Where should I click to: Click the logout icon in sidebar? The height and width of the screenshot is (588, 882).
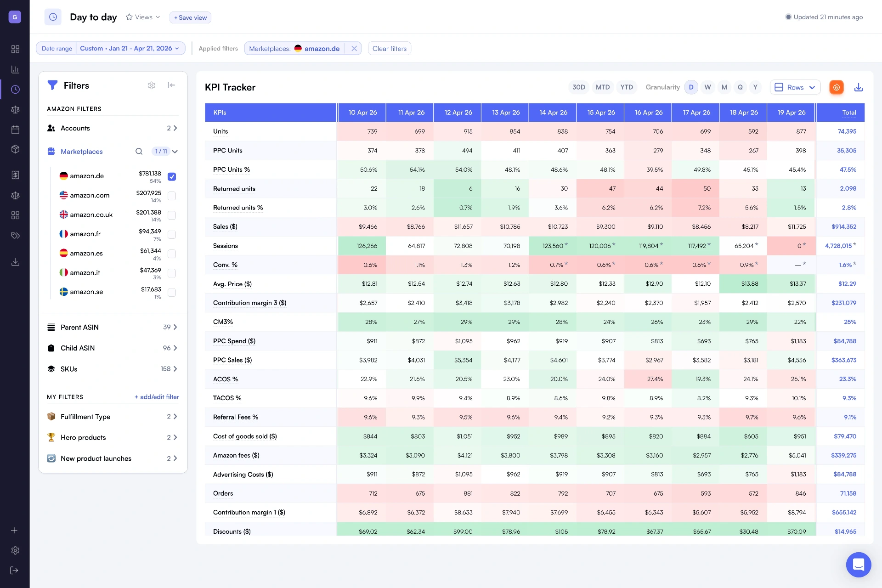tap(14, 570)
